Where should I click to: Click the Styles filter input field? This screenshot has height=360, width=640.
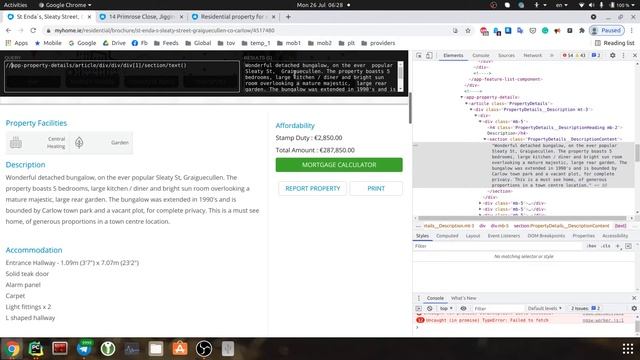tap(498, 246)
